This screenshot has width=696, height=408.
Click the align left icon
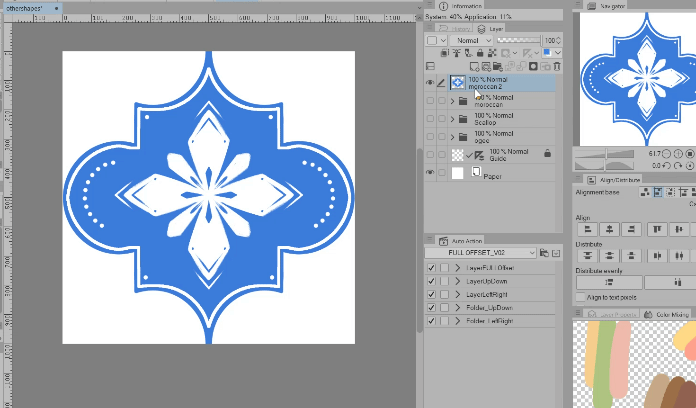click(584, 230)
